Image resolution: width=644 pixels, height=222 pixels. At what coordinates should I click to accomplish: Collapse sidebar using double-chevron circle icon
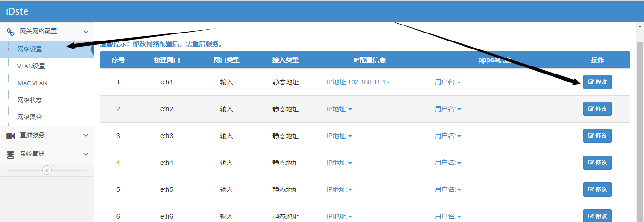coord(47,170)
